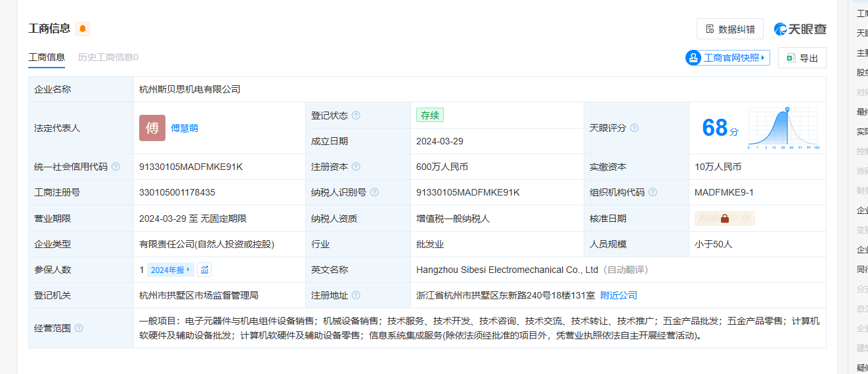Click the help icon next to 天眼评分
The width and height of the screenshot is (868, 374).
[x=634, y=128]
